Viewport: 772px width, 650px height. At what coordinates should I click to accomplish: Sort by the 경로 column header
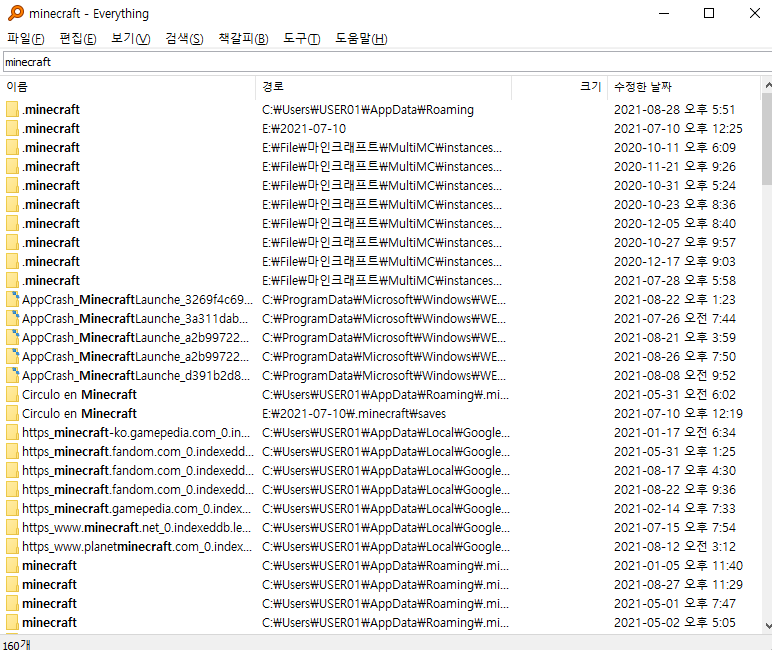click(384, 87)
